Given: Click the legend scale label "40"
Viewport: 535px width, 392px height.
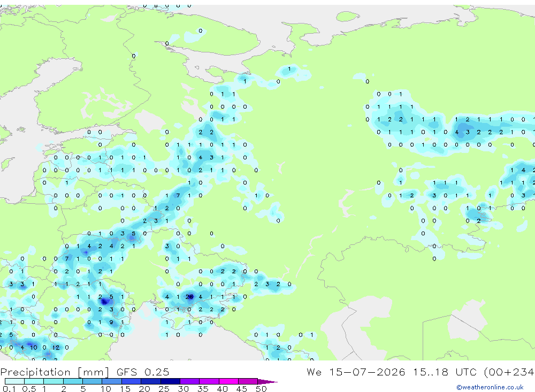Looking at the screenshot, I should 222,389.
